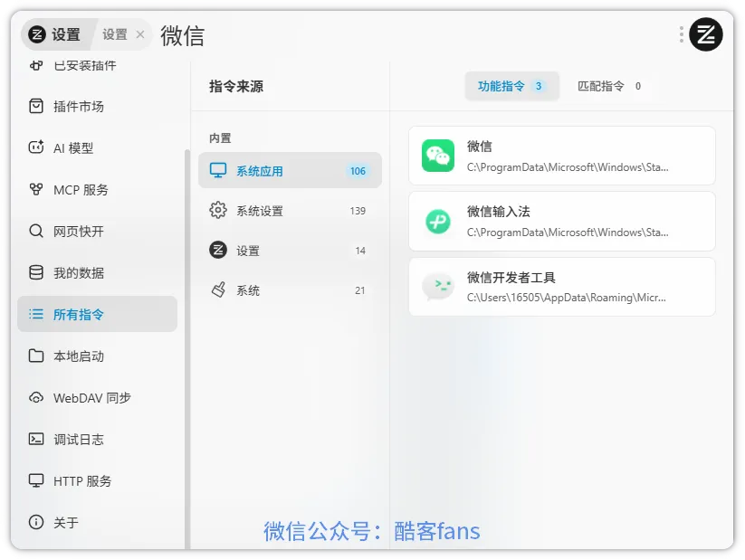Screen dimensions: 745x560
Task: Click the 本地启动 folder icon
Action: (36, 356)
